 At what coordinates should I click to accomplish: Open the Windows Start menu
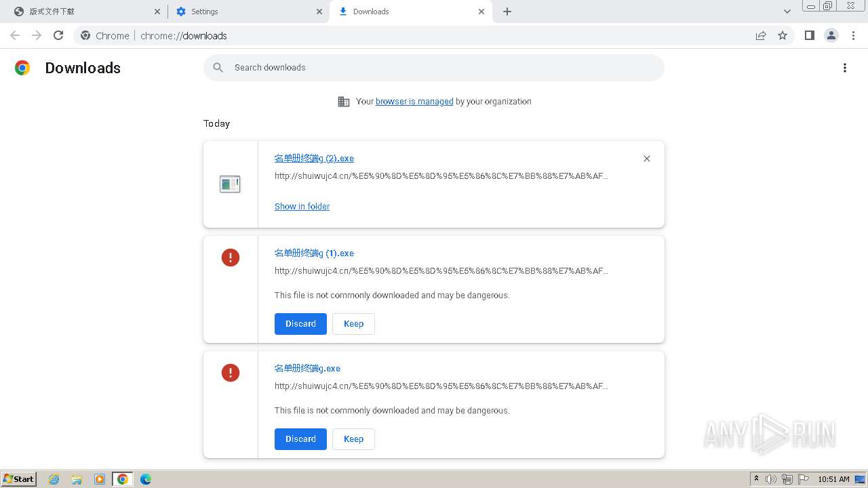point(19,479)
